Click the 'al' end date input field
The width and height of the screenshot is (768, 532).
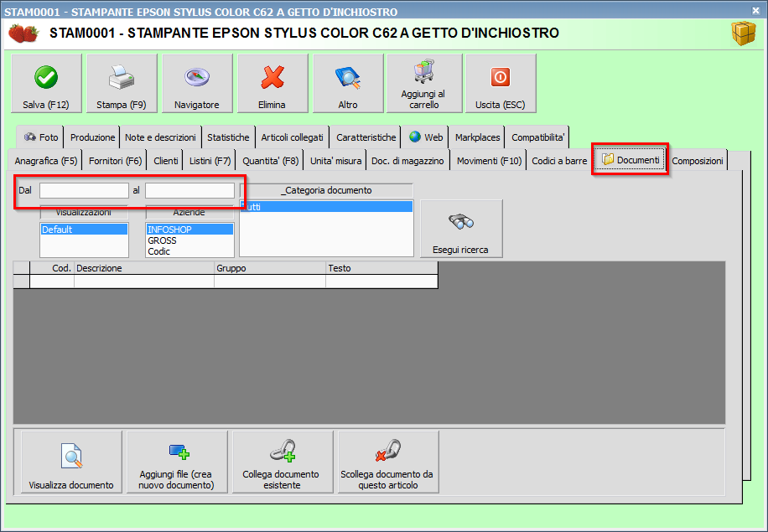(190, 190)
